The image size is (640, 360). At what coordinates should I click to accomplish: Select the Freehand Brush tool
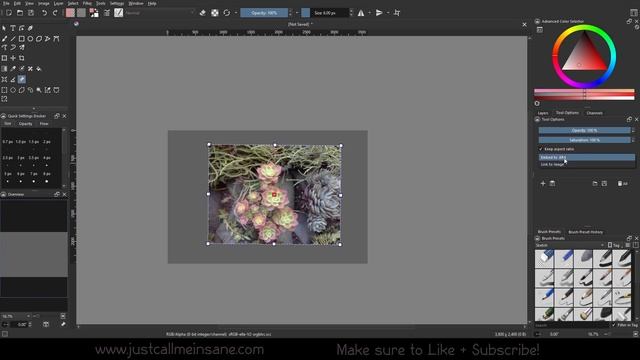[4, 39]
